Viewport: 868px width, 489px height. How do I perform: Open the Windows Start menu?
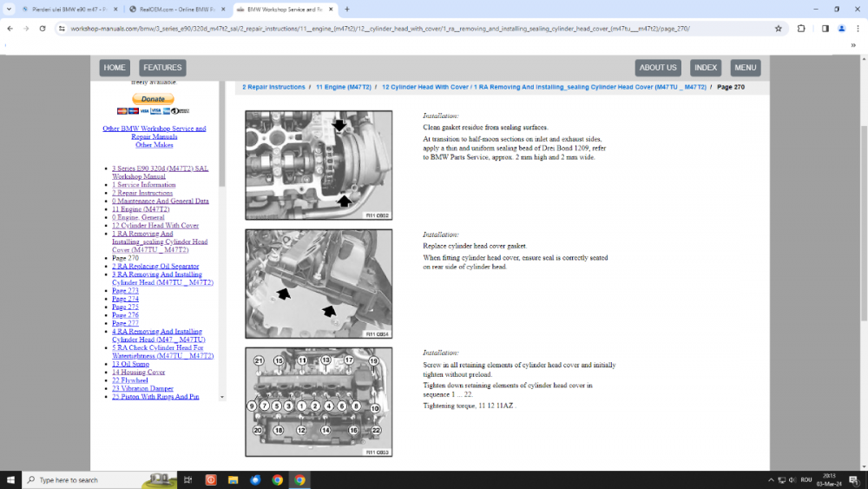point(10,479)
